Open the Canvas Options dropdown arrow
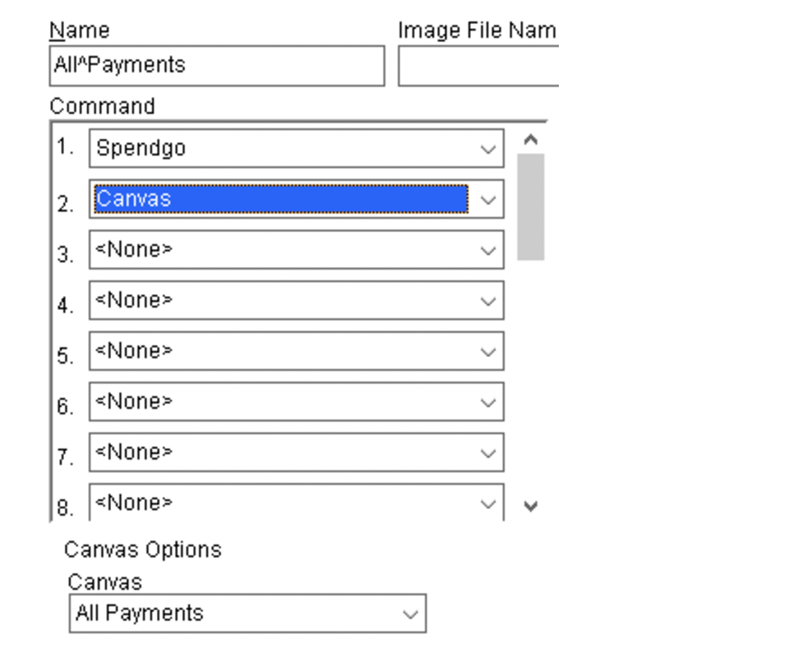 coord(410,614)
